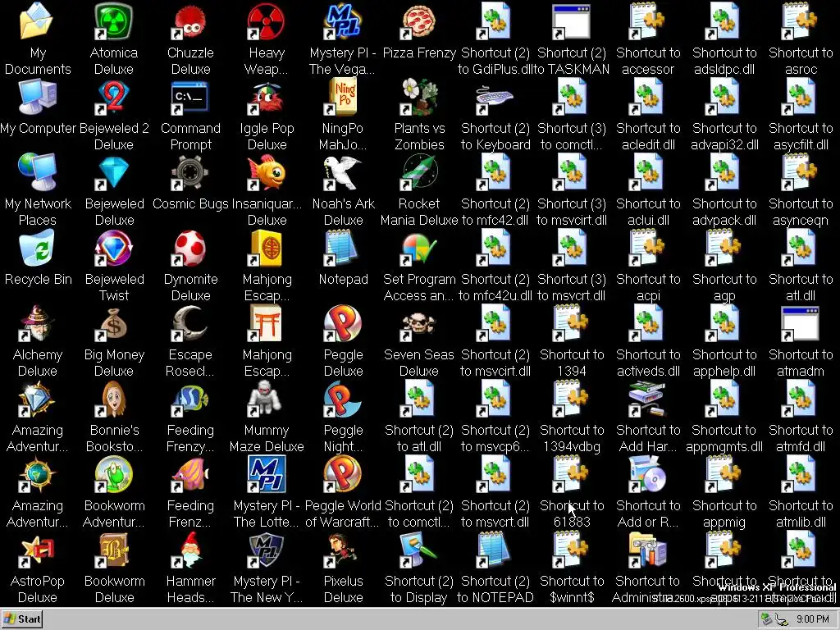Screen dimensions: 840x630
Task: Select Set Program Access shortcut
Action: 419,248
